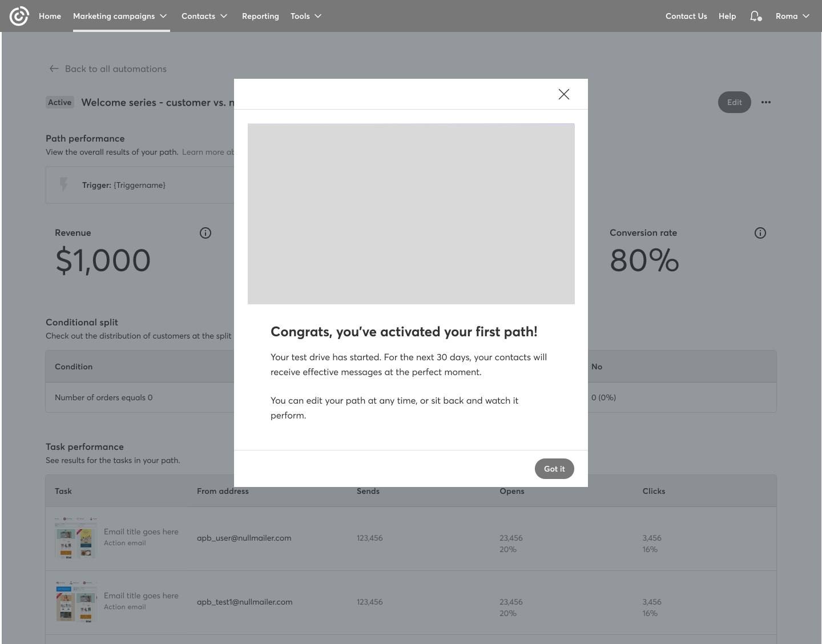Open the Contact Us link

686,16
